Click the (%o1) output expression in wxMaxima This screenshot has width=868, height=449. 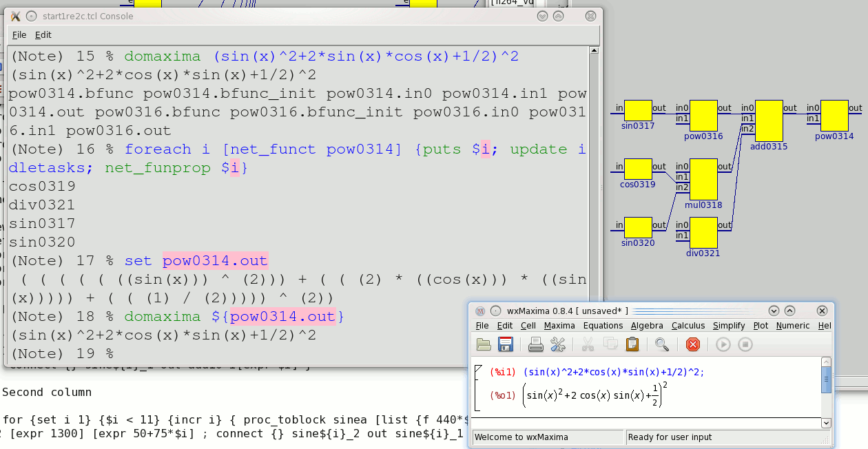pos(595,394)
